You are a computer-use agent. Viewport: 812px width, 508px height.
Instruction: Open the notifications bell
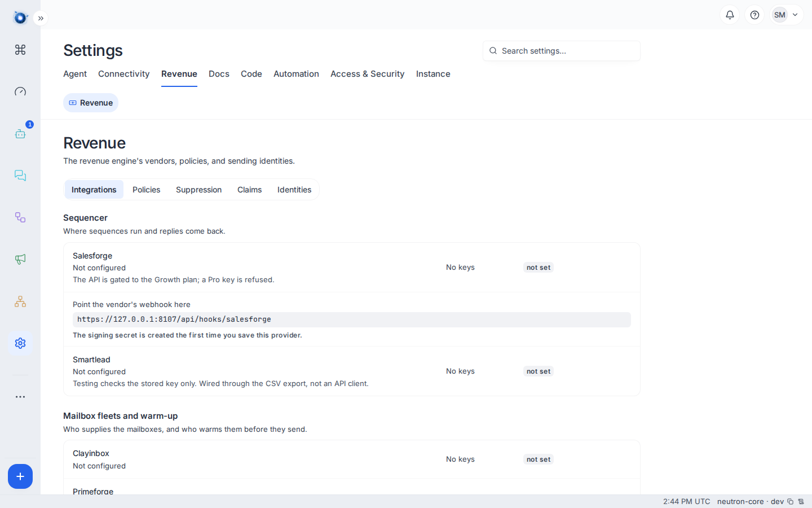(730, 15)
